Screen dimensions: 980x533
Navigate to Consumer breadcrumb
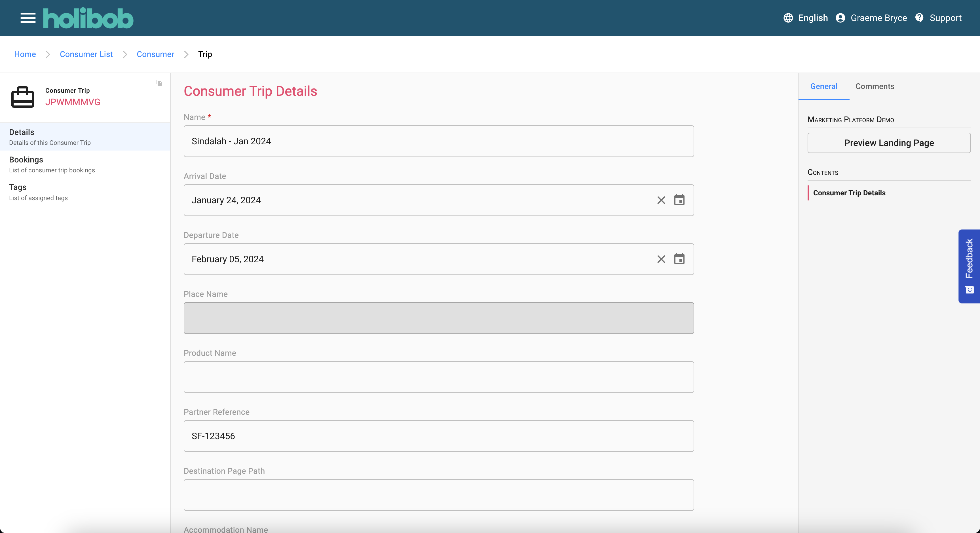[x=155, y=54]
